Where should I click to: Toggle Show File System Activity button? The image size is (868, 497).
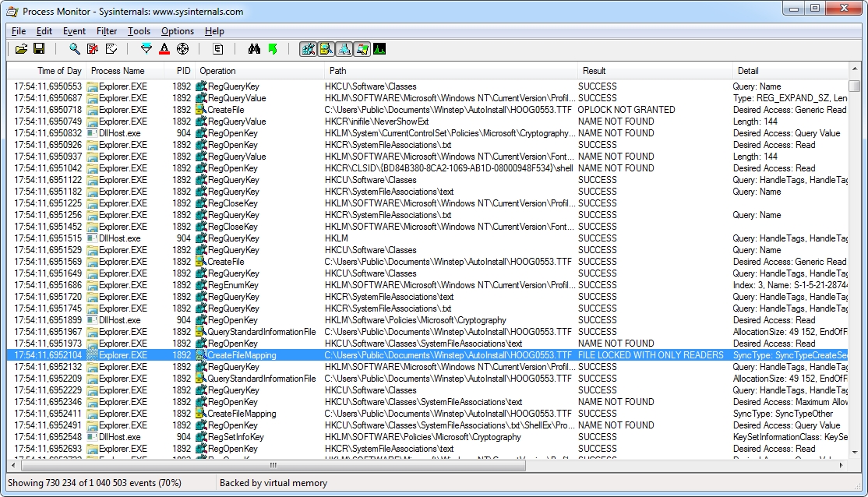326,49
